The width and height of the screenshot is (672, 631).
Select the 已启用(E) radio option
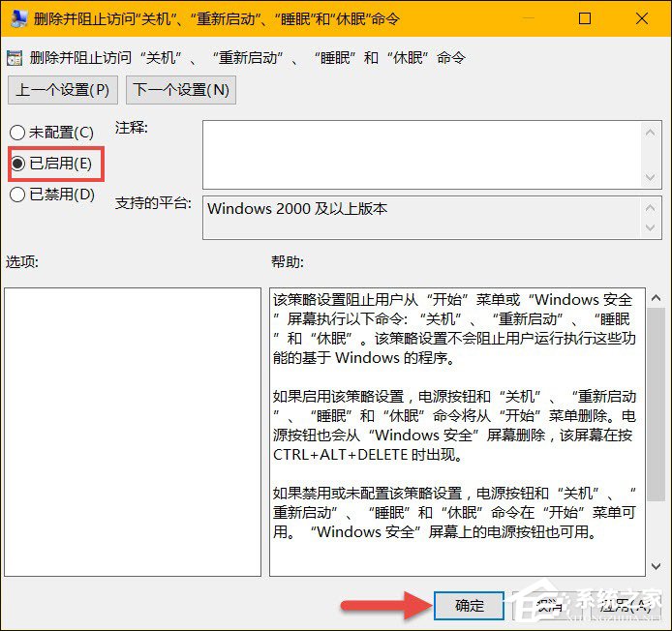click(x=50, y=164)
